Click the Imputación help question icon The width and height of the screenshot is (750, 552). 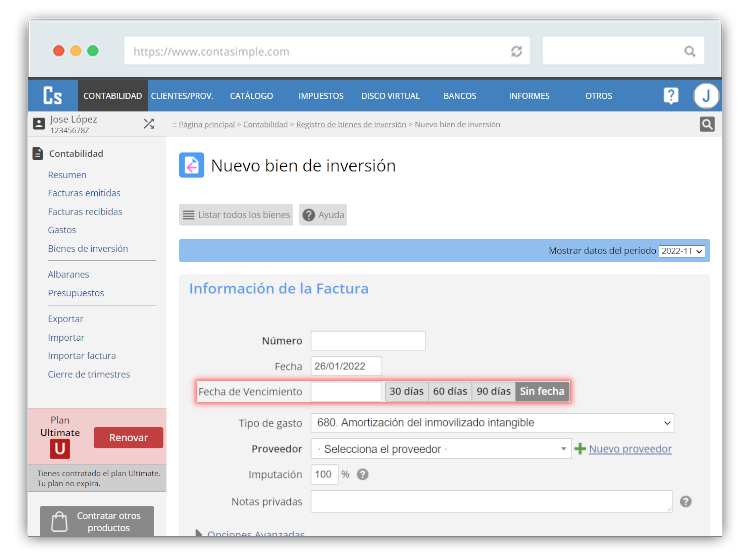(x=363, y=475)
